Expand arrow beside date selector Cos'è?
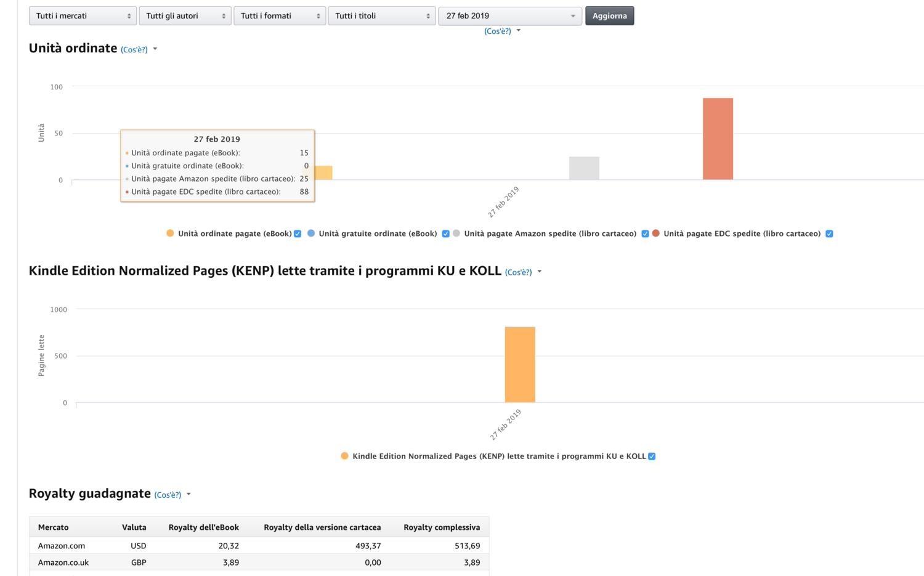Screen dimensions: 924x576 [519, 30]
